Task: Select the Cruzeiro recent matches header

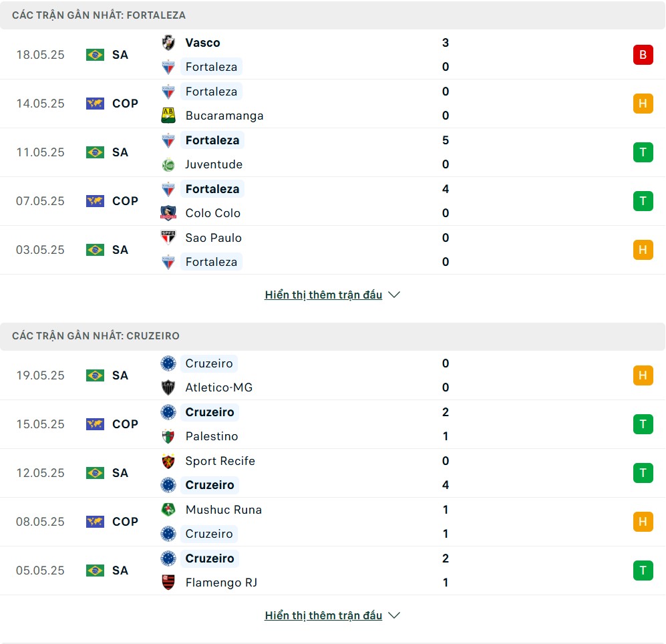Action: coord(333,336)
